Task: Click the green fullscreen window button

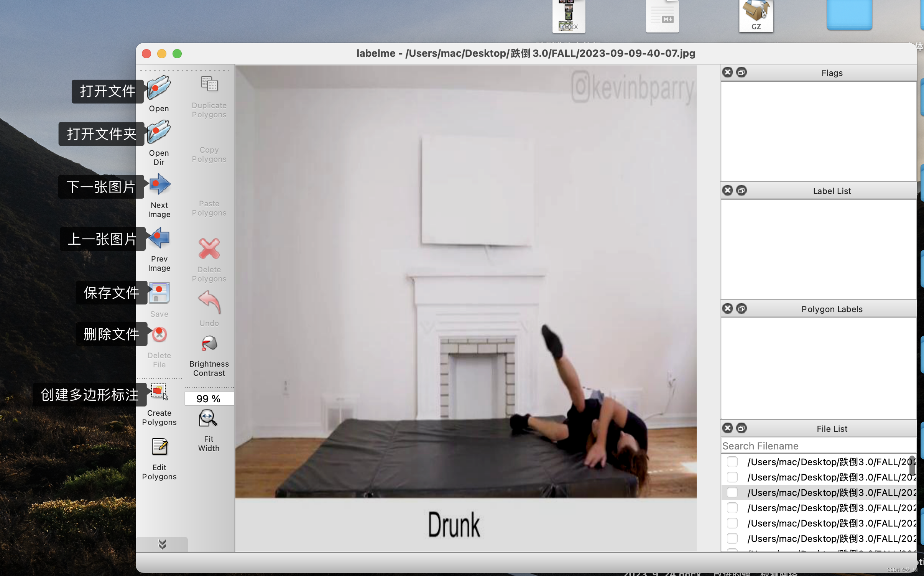Action: [x=177, y=54]
